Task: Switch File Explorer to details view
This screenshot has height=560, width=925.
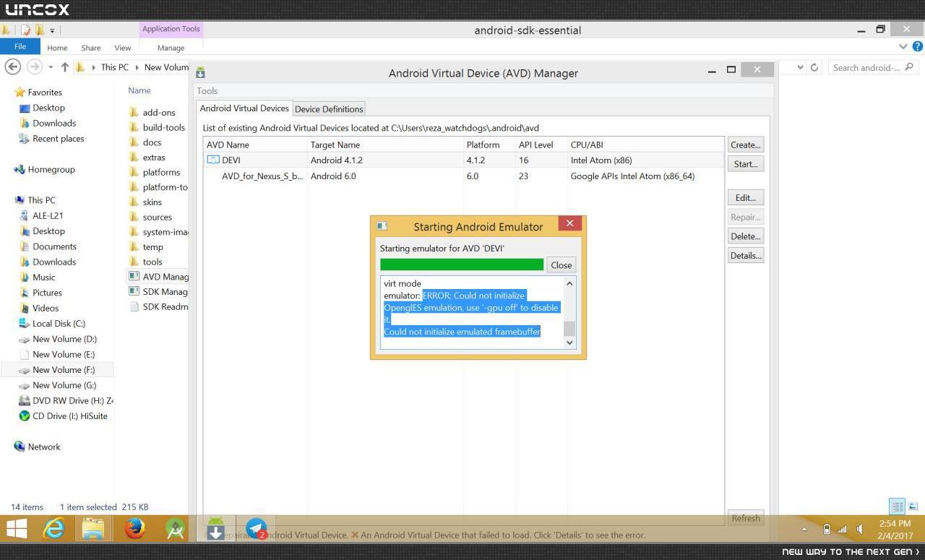Action: pyautogui.click(x=897, y=507)
